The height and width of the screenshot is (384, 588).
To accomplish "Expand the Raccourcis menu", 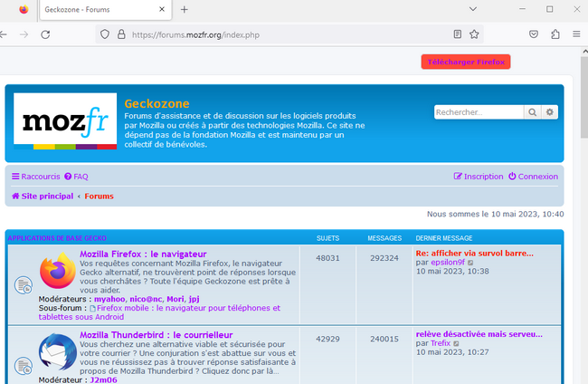I will pos(35,177).
